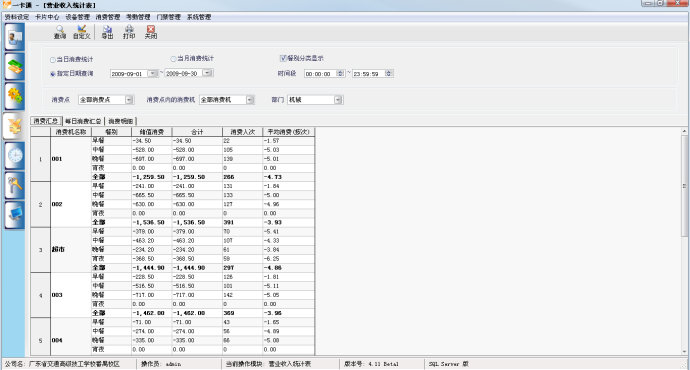Open the 系统管理 menu

(199, 17)
